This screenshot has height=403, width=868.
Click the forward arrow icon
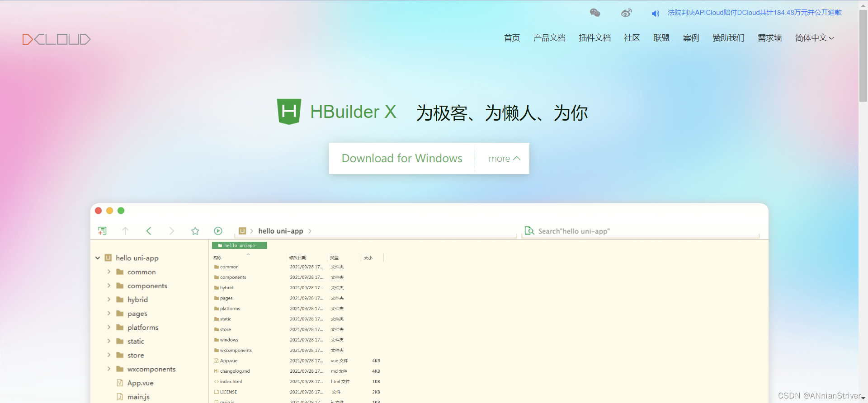[x=171, y=231]
